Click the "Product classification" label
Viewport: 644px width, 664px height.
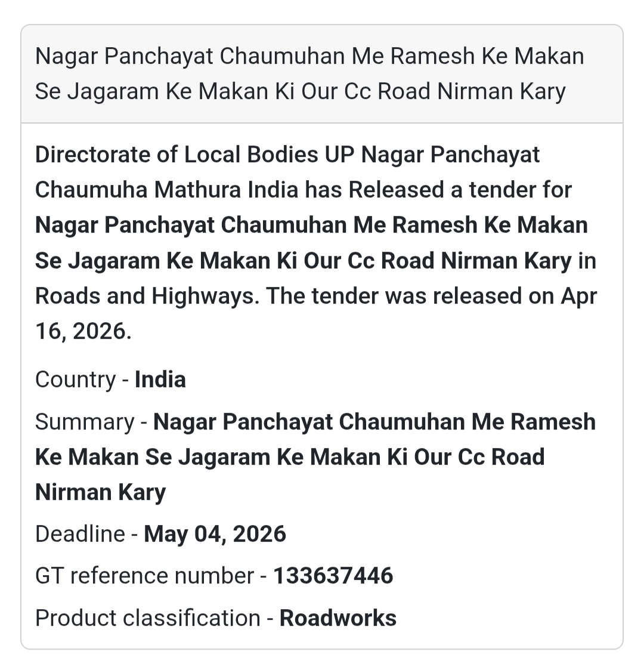pyautogui.click(x=147, y=618)
